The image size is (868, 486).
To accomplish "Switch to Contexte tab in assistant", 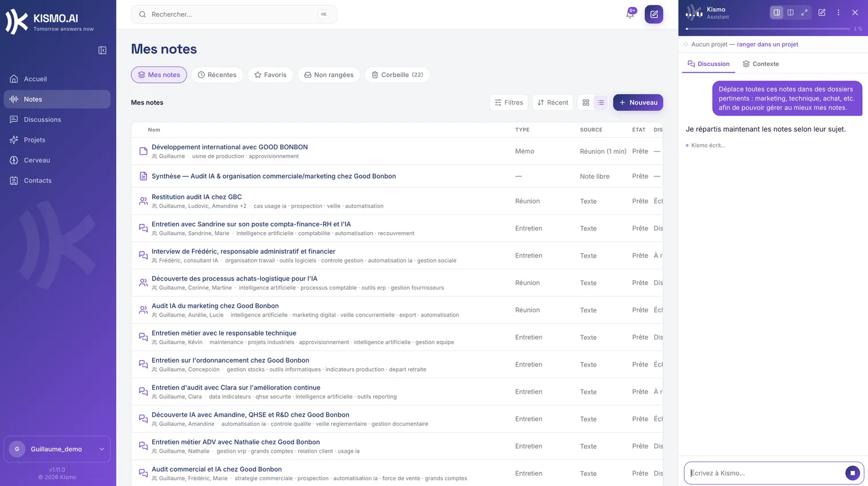I will pyautogui.click(x=761, y=64).
